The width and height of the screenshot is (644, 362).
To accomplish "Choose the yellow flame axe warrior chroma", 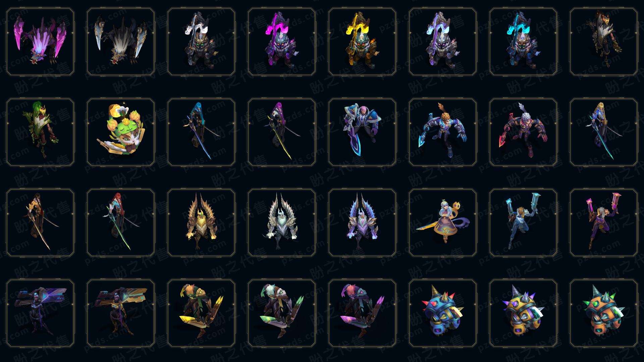I will (362, 42).
